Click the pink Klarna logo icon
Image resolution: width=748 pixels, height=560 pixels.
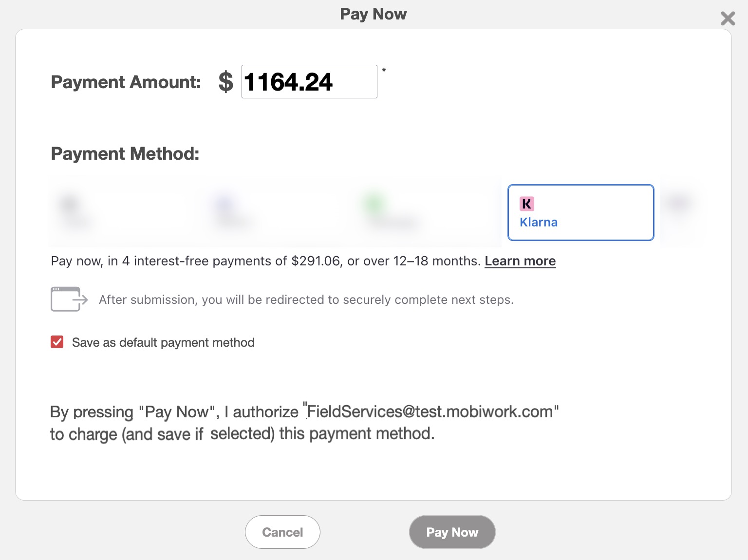click(x=526, y=204)
